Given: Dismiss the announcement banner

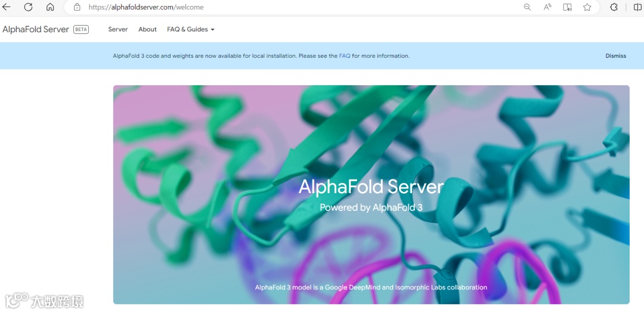Looking at the screenshot, I should point(615,56).
